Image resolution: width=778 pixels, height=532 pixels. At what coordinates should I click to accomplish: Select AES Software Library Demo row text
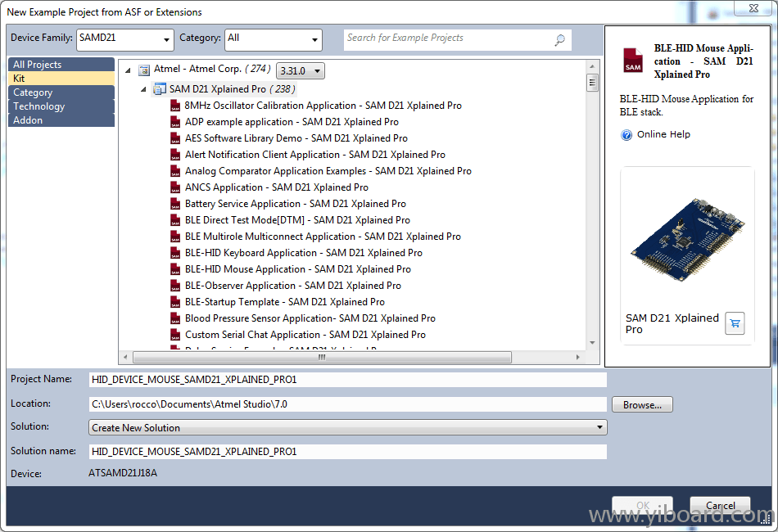296,138
